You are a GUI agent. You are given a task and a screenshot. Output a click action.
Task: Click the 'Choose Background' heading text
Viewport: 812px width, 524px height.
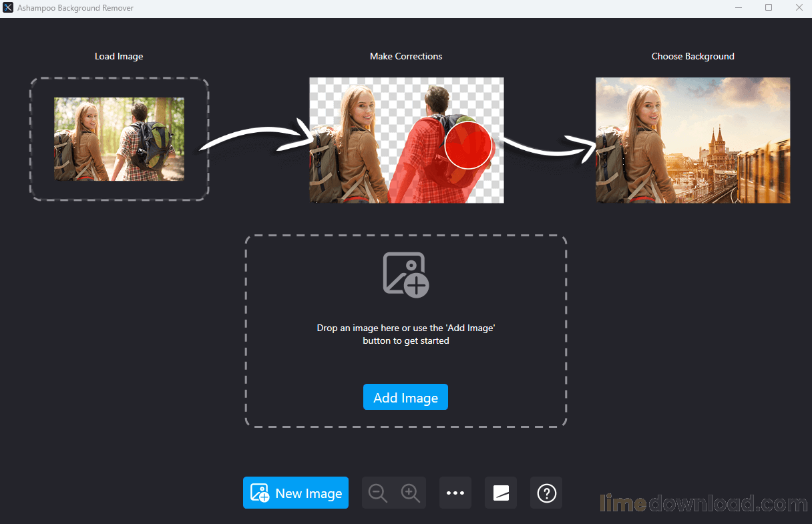(692, 56)
